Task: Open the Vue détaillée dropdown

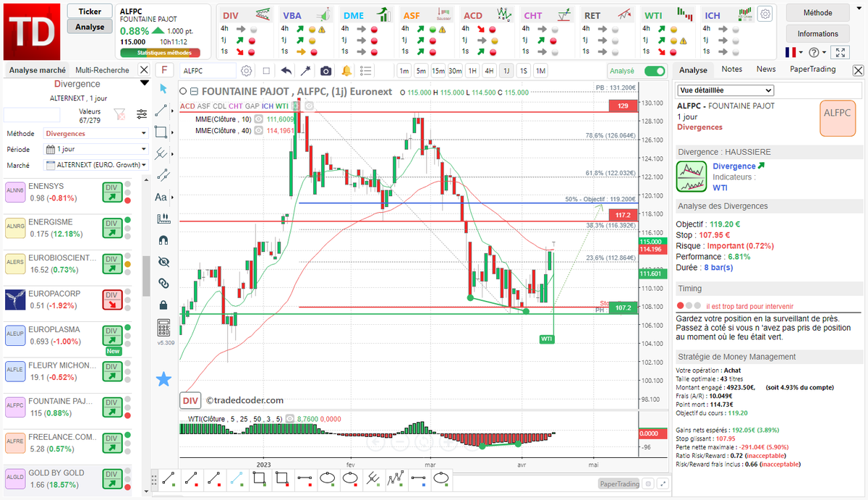Action: pos(726,90)
